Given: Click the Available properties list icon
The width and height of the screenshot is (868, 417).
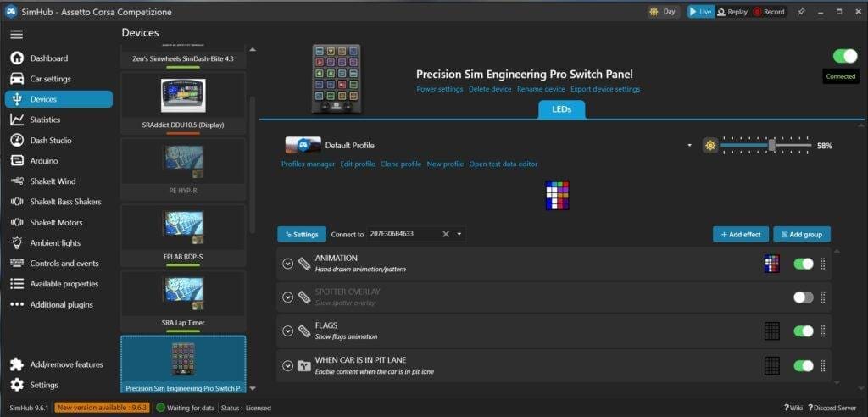Looking at the screenshot, I should (17, 284).
